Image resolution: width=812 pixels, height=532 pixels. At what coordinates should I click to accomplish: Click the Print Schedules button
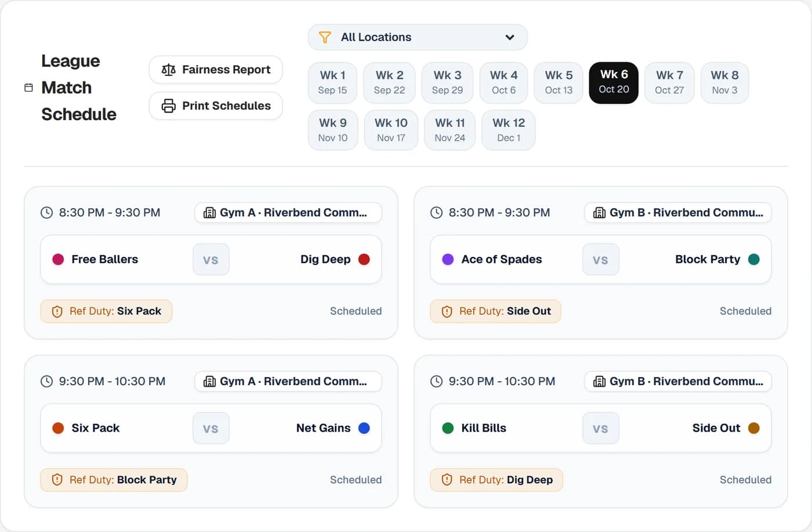(x=216, y=106)
